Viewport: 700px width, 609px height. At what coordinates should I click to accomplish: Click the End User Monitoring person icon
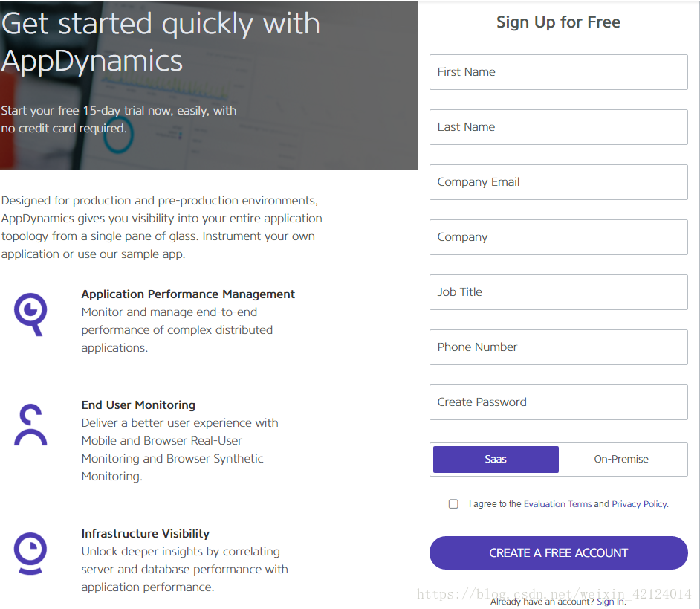(30, 425)
